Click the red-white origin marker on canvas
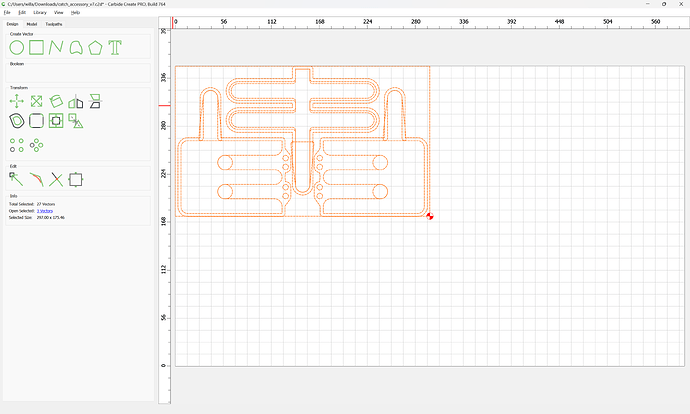This screenshot has width=690, height=414. [x=430, y=216]
